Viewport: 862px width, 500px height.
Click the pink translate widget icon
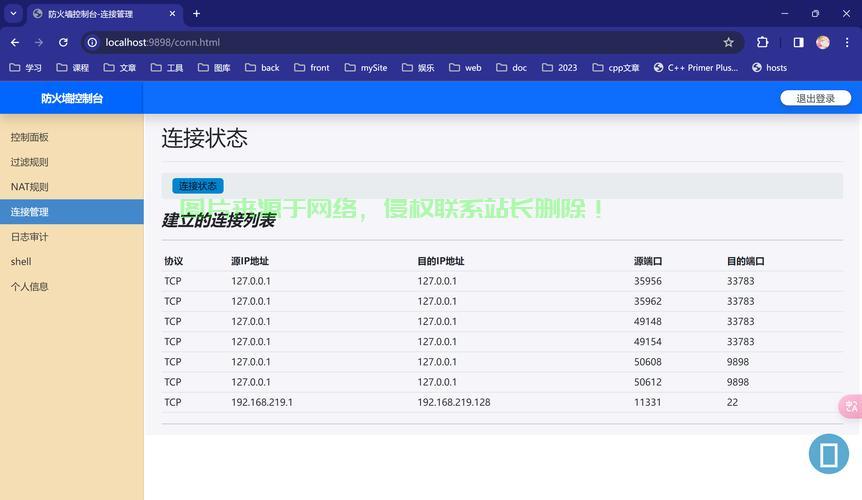tap(851, 406)
